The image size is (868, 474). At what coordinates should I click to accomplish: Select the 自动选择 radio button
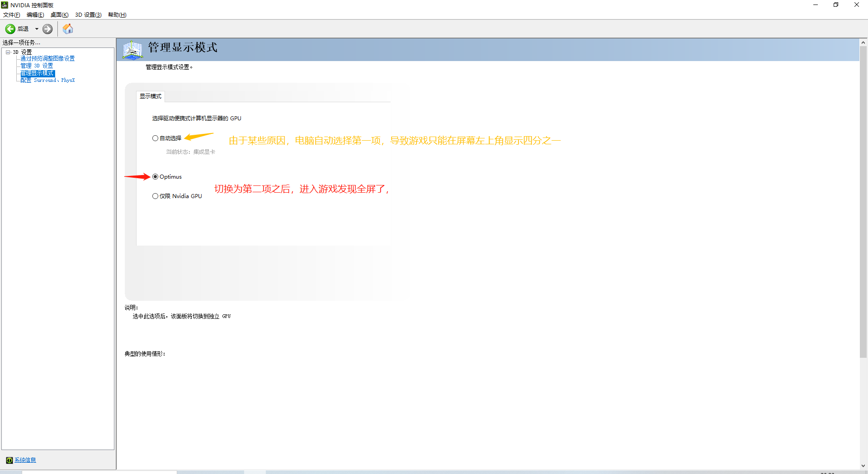(x=155, y=138)
